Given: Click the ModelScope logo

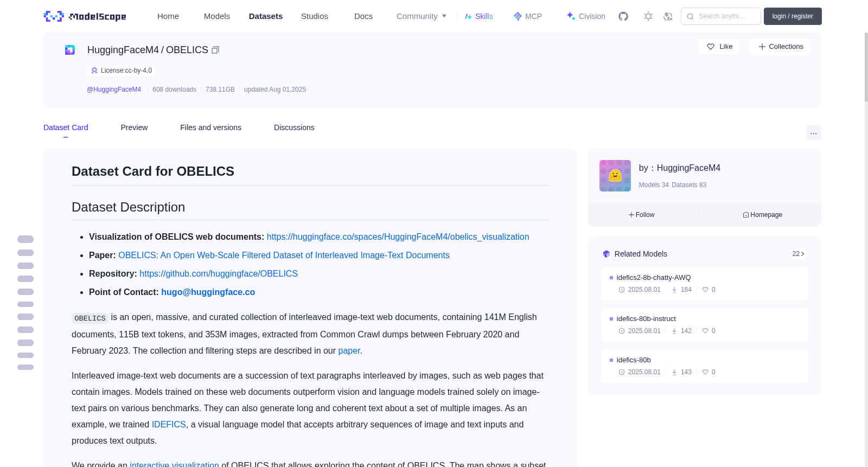Looking at the screenshot, I should point(85,16).
